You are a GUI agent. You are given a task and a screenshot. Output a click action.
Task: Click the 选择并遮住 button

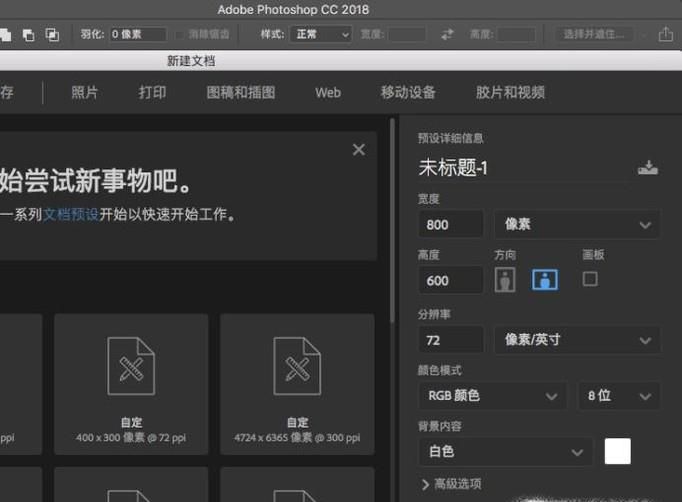[594, 34]
